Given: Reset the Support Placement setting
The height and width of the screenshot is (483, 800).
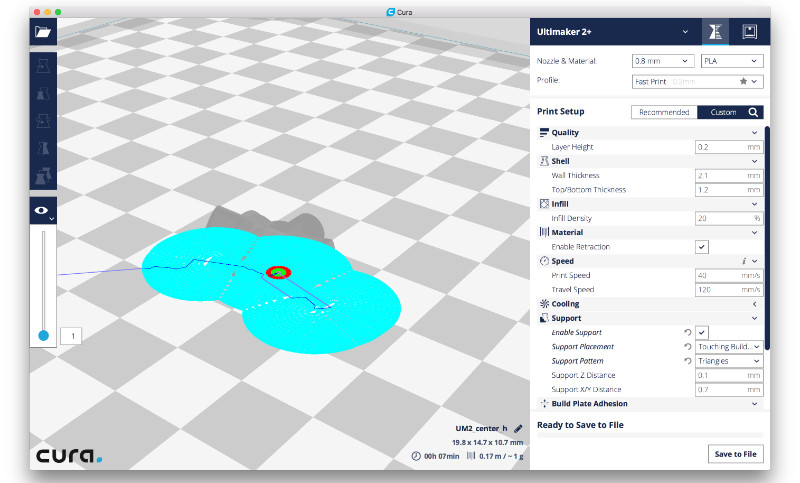Looking at the screenshot, I should pos(688,346).
